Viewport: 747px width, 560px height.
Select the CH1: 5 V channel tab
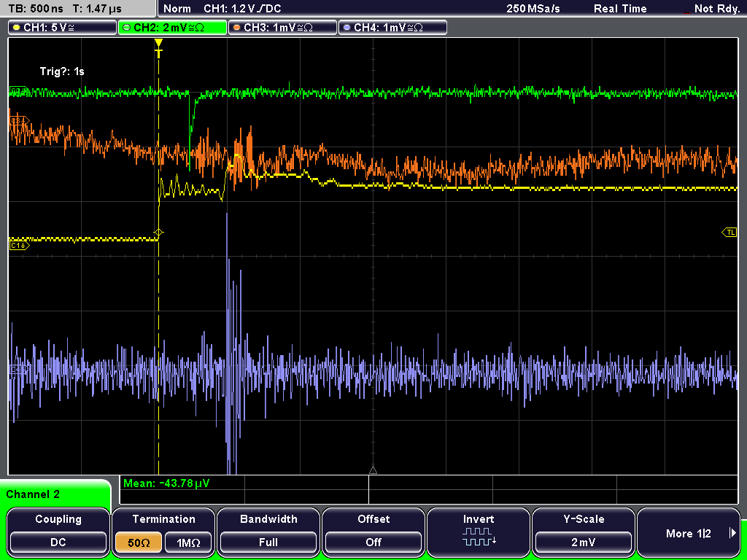pyautogui.click(x=63, y=28)
